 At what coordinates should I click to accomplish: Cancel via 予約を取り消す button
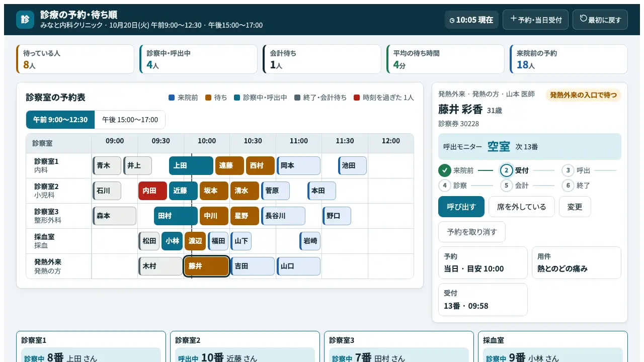click(x=471, y=232)
